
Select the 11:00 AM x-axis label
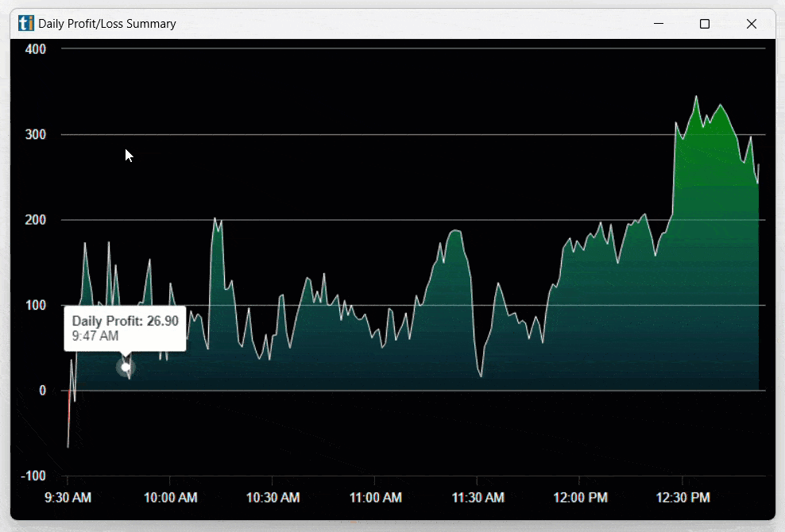click(x=375, y=498)
